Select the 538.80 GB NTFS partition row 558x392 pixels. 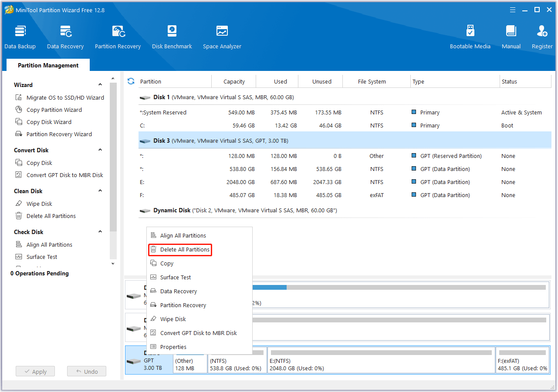pos(345,169)
